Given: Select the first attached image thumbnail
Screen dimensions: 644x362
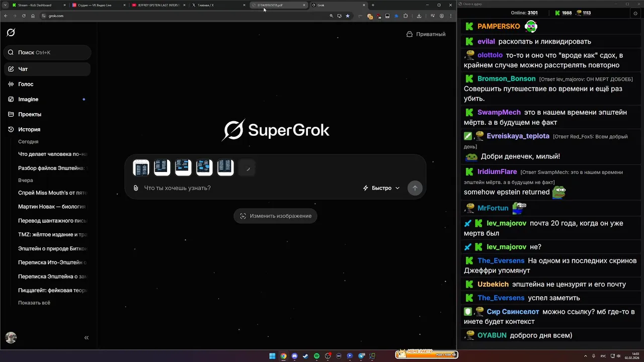Looking at the screenshot, I should (x=141, y=167).
